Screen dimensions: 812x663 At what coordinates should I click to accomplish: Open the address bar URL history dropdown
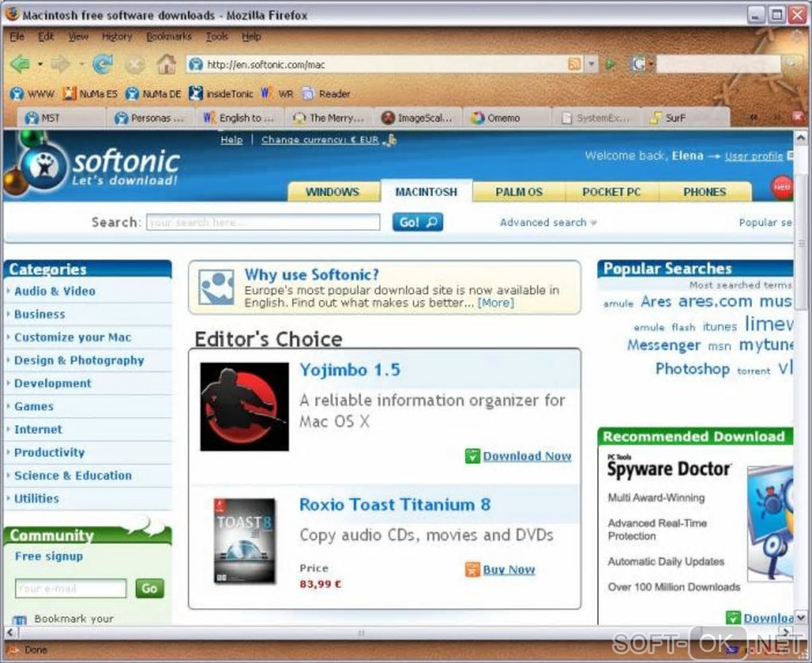[x=591, y=64]
